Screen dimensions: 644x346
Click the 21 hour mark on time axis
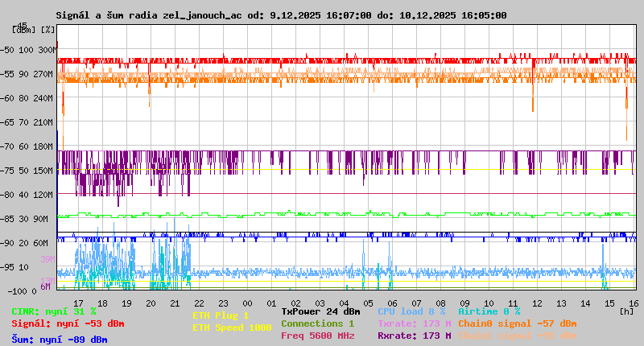[x=175, y=303]
